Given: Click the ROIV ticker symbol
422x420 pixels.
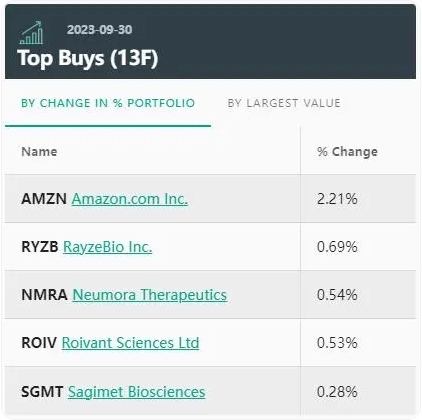Looking at the screenshot, I should [39, 343].
